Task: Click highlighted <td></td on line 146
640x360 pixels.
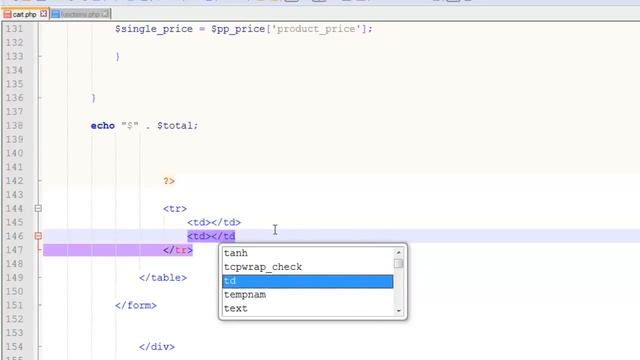Action: point(211,236)
